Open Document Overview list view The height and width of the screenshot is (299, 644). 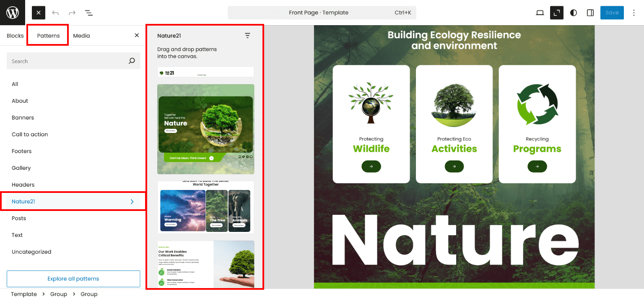89,13
